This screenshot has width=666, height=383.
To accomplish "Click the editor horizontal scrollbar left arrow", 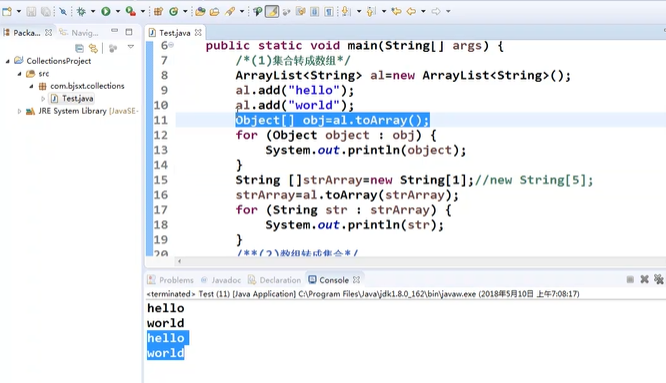I will [180, 262].
